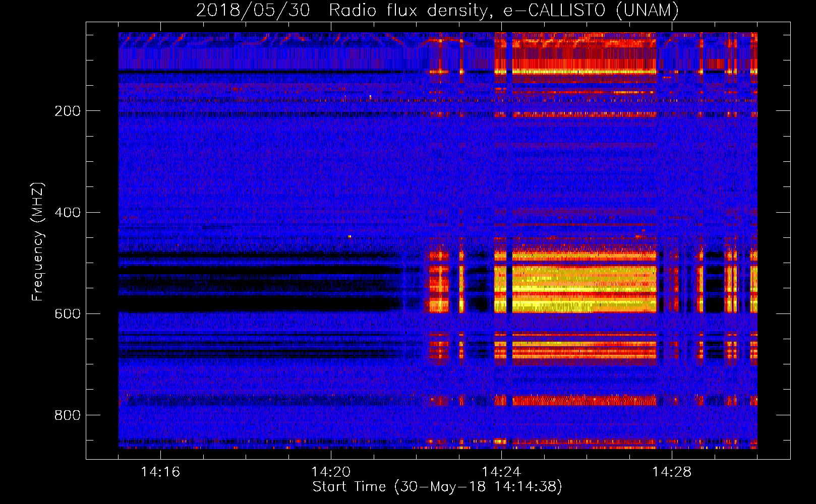Click the 600 frequency tick label

[67, 313]
